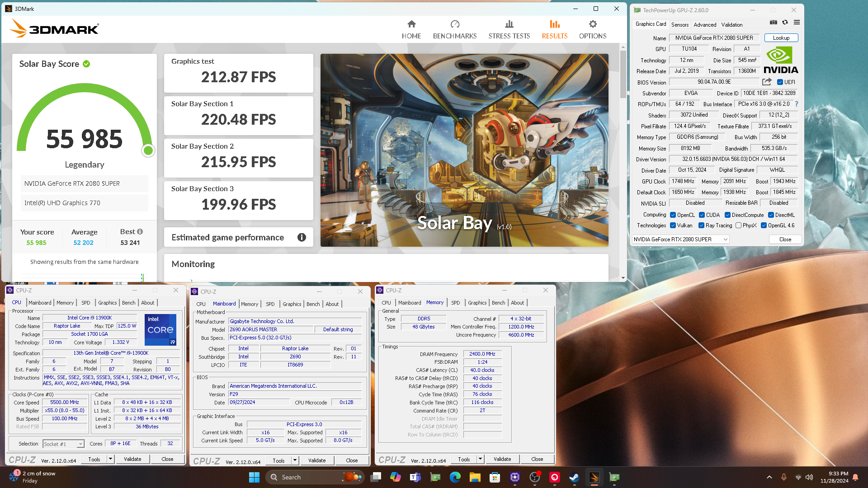Open the GPU-Z hamburger menu icon
Screen dimensions: 868x488
tap(797, 22)
